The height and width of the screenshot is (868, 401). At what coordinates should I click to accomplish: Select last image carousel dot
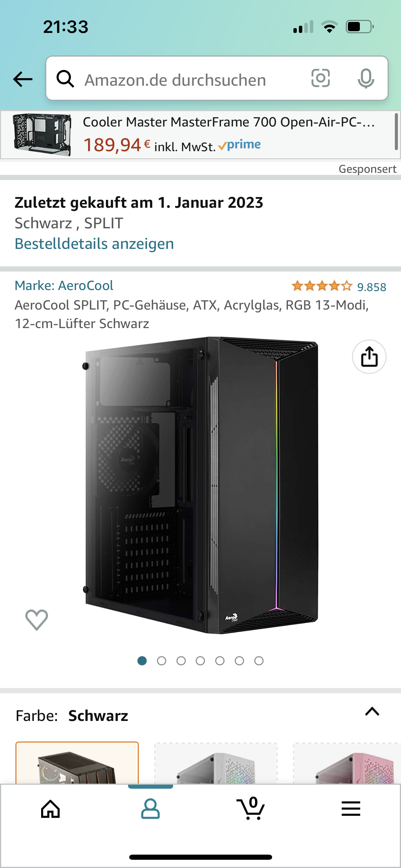[259, 661]
